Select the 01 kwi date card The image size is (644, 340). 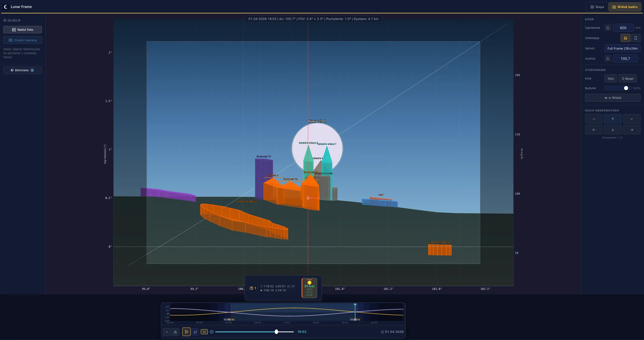(x=309, y=288)
